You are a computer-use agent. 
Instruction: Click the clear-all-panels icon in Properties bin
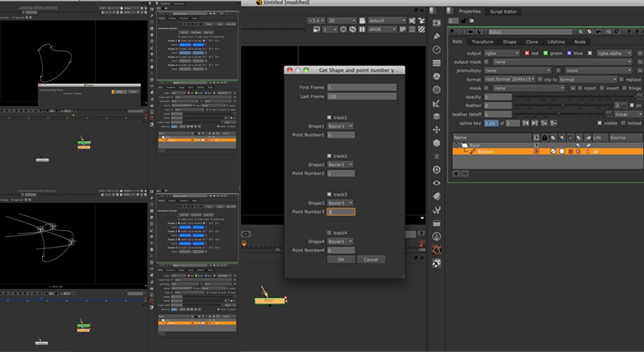click(472, 21)
